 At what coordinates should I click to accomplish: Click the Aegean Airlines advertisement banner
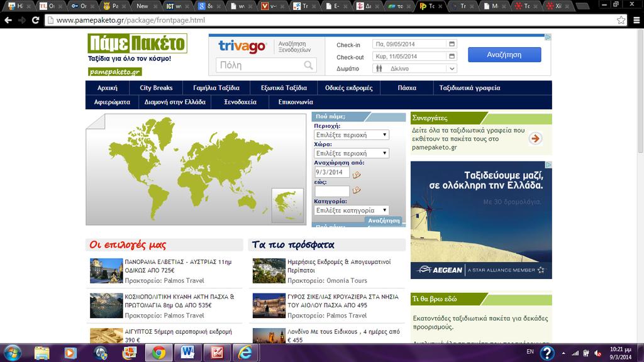click(x=481, y=220)
